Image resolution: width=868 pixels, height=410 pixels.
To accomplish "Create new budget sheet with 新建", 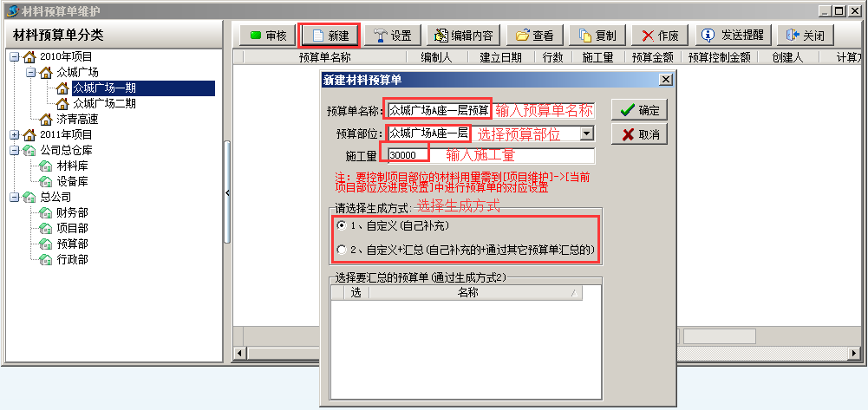I will (330, 36).
